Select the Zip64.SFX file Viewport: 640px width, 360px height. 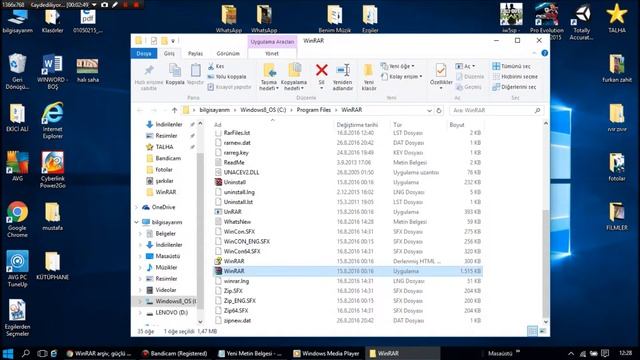236,311
